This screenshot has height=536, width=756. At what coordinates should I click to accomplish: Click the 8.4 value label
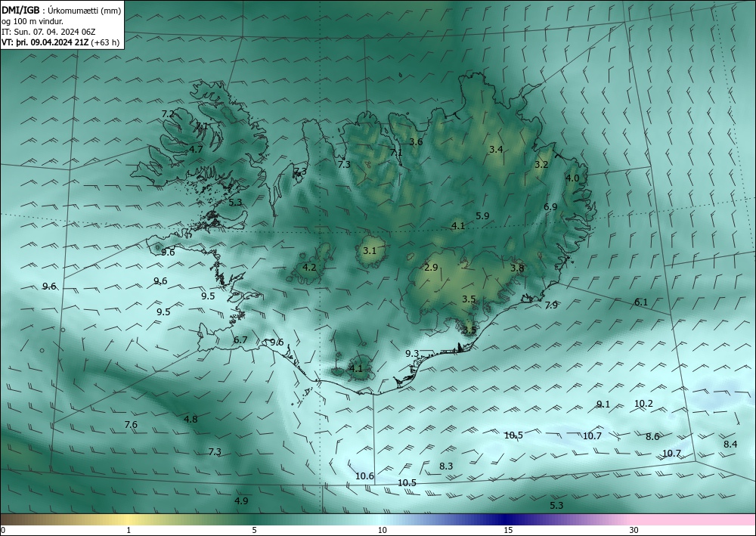coord(731,445)
